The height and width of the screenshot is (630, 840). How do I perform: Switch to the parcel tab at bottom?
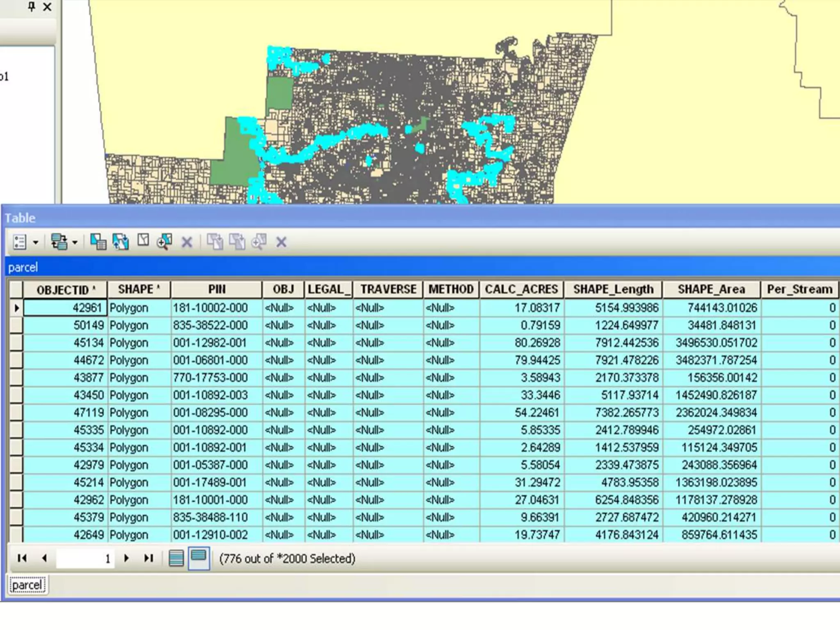27,585
